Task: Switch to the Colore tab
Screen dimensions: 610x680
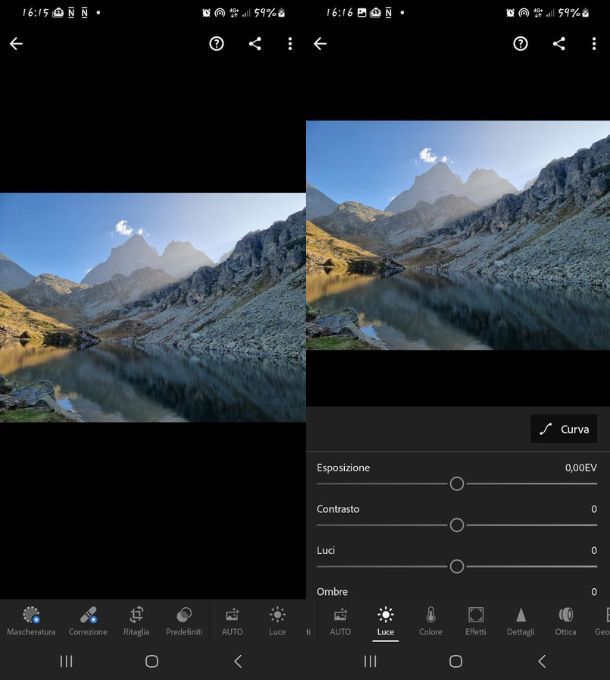Action: [x=431, y=619]
